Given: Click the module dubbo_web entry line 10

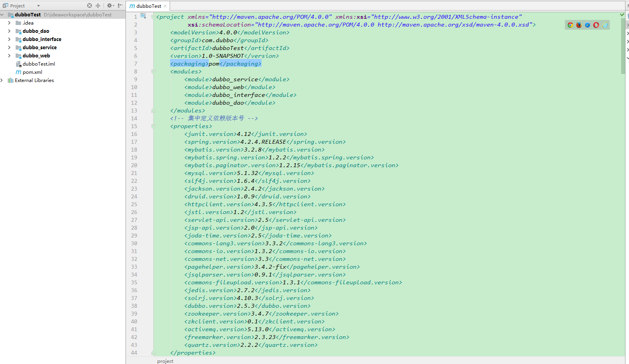Looking at the screenshot, I should pyautogui.click(x=230, y=87).
